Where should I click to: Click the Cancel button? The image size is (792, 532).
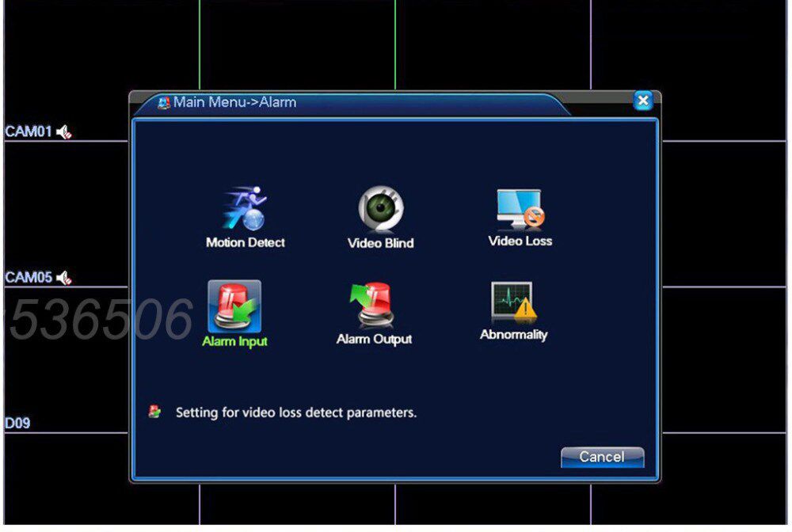(x=602, y=457)
